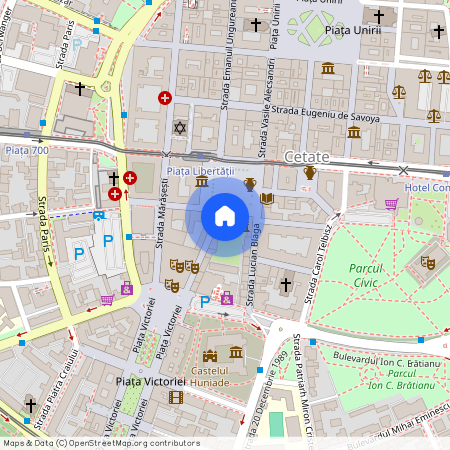Select the Strada Lucian Blaga label

253,265
